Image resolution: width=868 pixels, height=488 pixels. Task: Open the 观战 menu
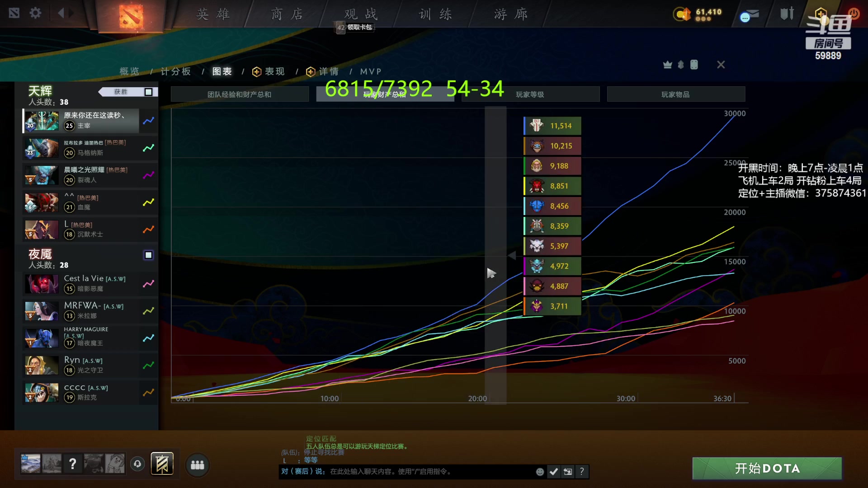(x=361, y=14)
